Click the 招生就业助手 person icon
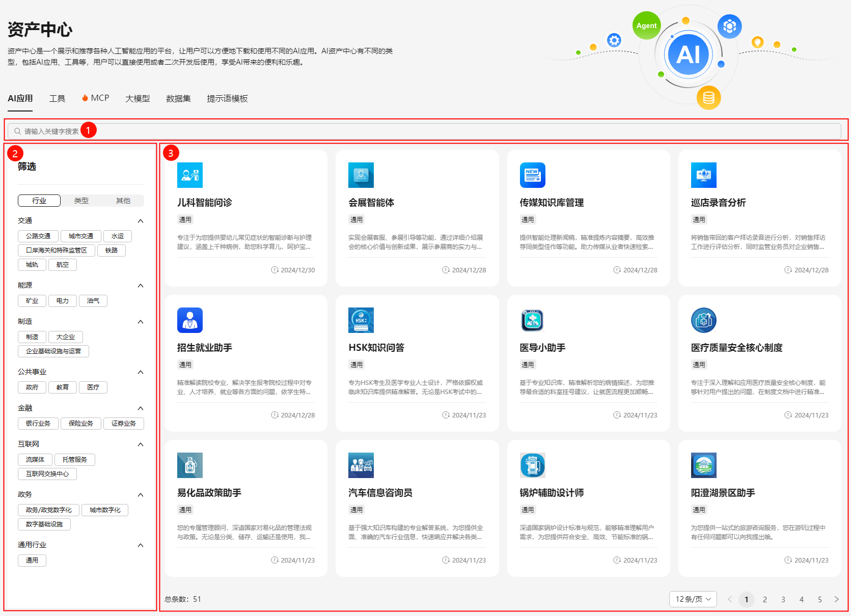This screenshot has width=851, height=616. point(189,320)
